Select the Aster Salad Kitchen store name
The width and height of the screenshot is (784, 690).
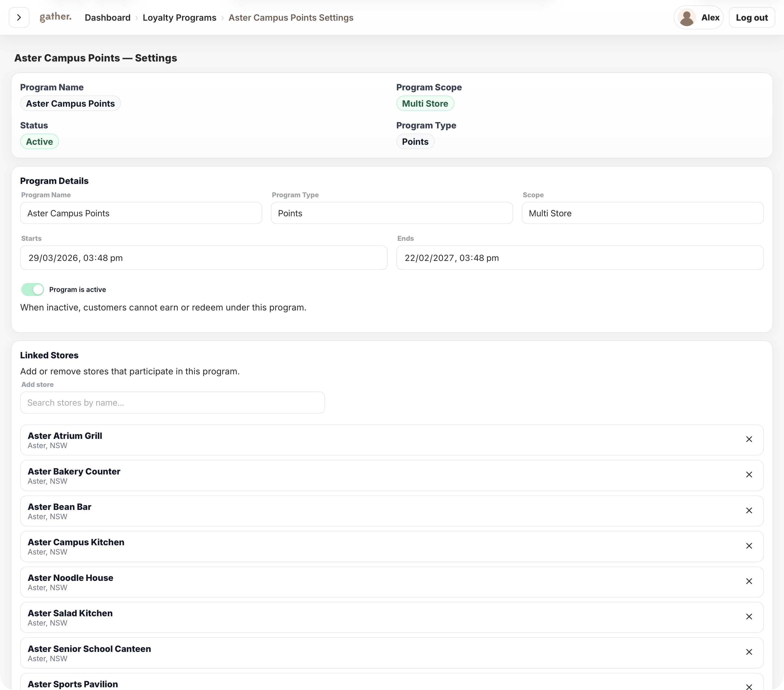click(x=70, y=613)
